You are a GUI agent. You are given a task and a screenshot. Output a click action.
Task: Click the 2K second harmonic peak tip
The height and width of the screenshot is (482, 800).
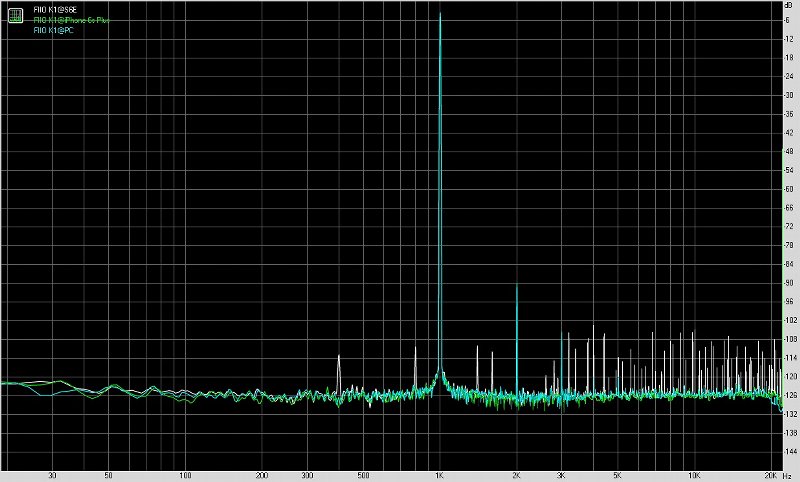click(x=516, y=286)
